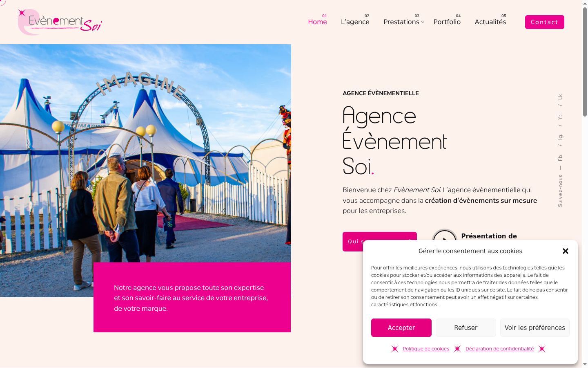588x368 pixels.
Task: Click the pink Contact button
Action: (545, 22)
